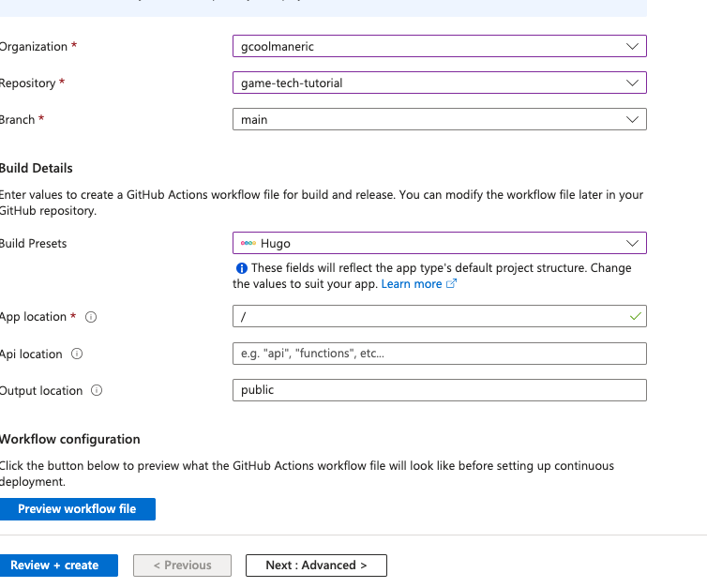
Task: Click the Organization field label
Action: (34, 47)
